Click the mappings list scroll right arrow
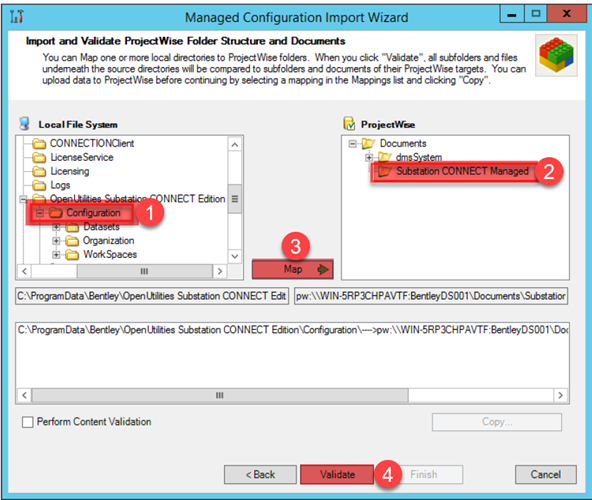Screen dimensions: 592x500 coord(561,395)
